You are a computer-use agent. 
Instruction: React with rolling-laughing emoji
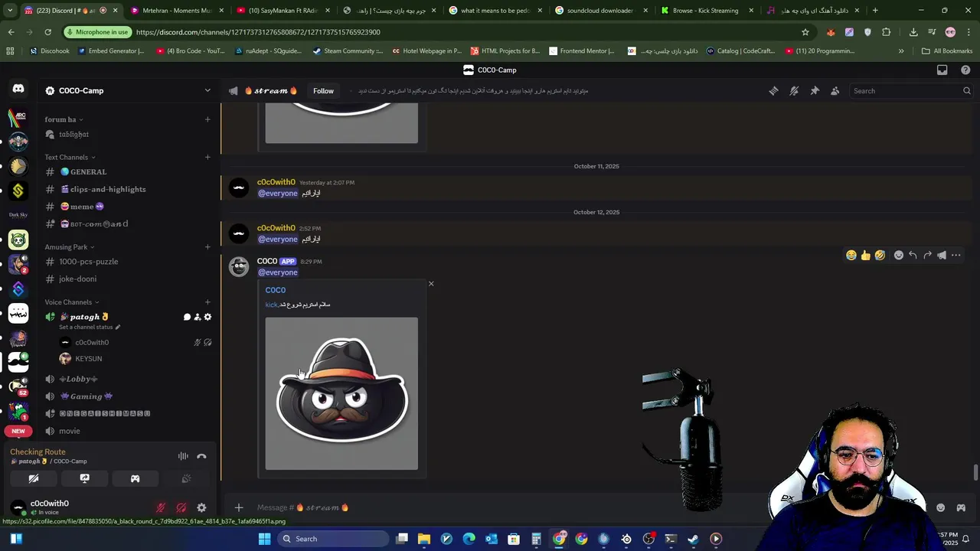(x=880, y=256)
